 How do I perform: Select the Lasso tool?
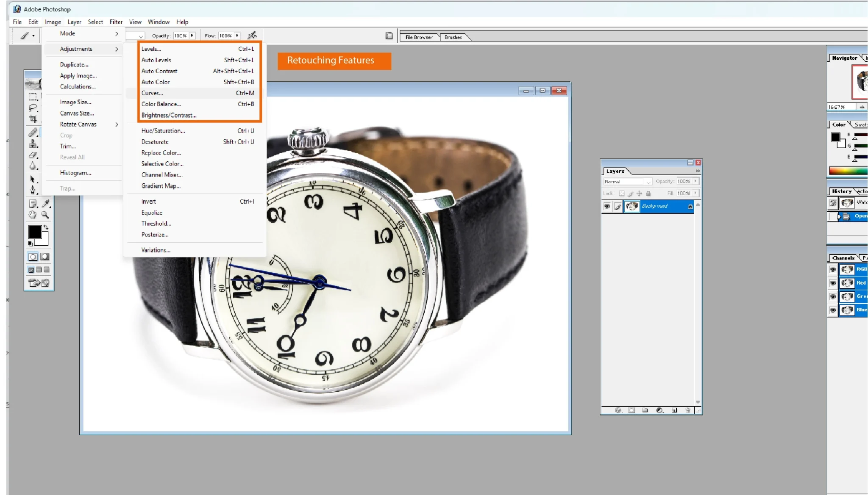pos(33,108)
